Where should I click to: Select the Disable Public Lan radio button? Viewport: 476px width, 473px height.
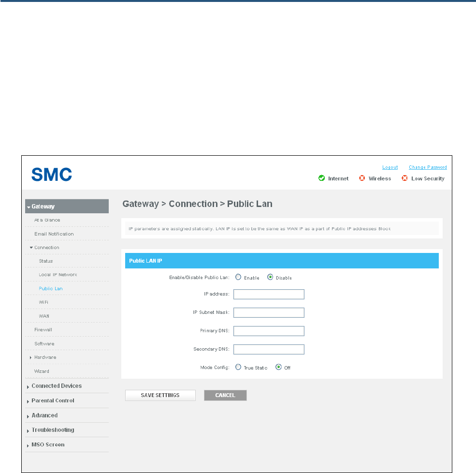point(270,277)
